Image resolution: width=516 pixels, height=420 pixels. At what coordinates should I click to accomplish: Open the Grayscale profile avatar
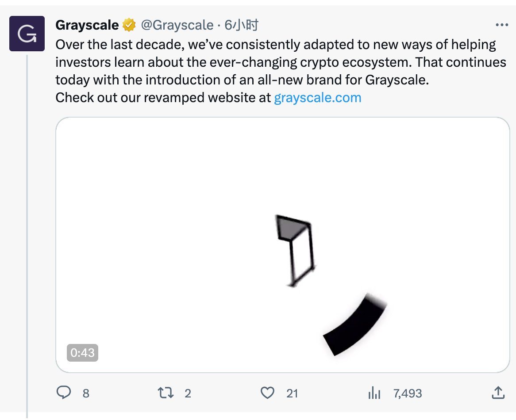pos(27,34)
